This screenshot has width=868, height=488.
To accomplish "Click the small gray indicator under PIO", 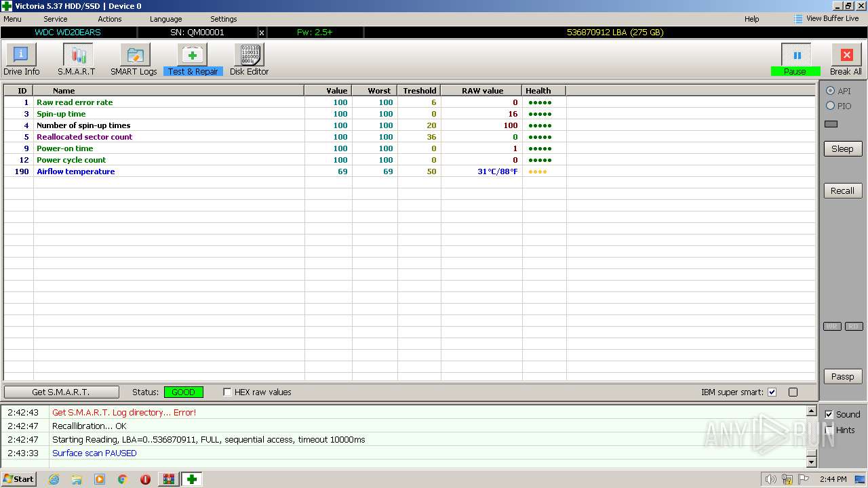I will (831, 124).
